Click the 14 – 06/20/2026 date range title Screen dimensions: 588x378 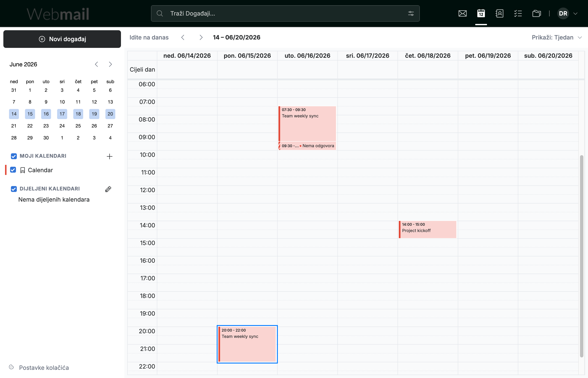237,37
